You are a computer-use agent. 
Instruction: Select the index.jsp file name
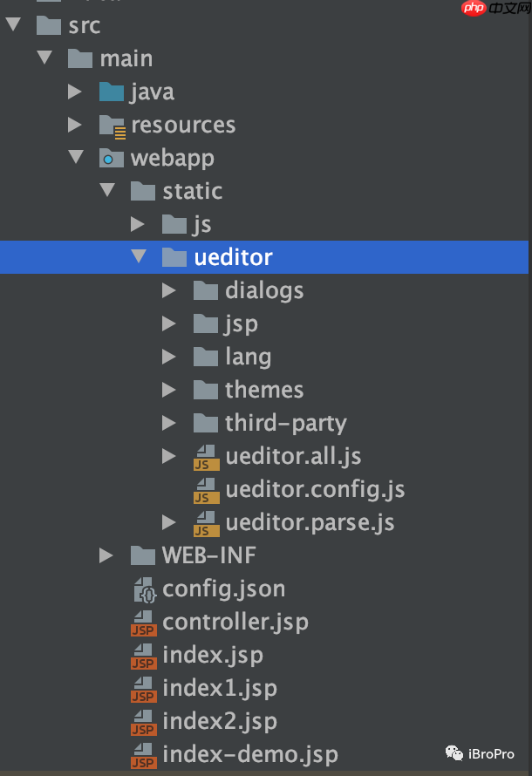pyautogui.click(x=213, y=656)
